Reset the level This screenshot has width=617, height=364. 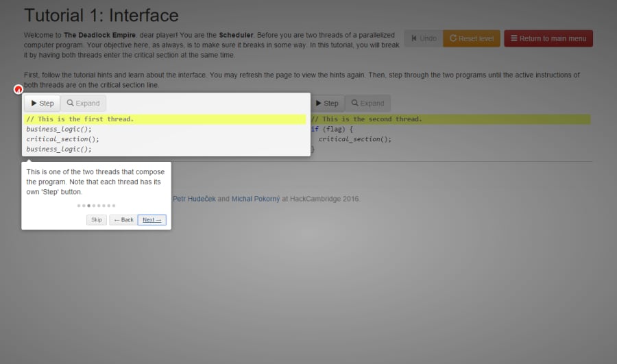coord(472,38)
